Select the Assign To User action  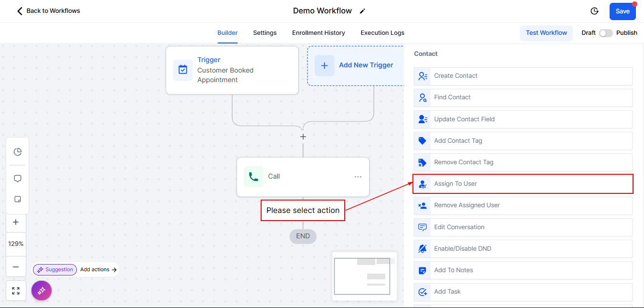click(523, 184)
